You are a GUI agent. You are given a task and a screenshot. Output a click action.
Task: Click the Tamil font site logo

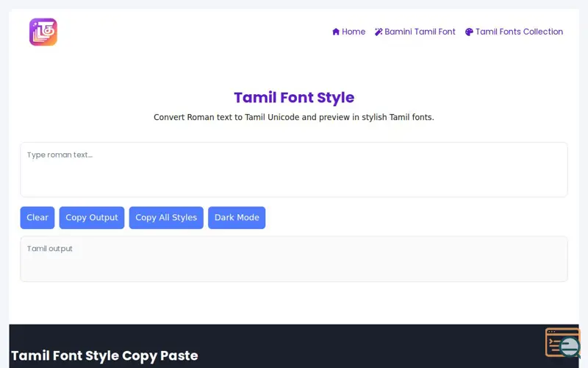pos(43,32)
